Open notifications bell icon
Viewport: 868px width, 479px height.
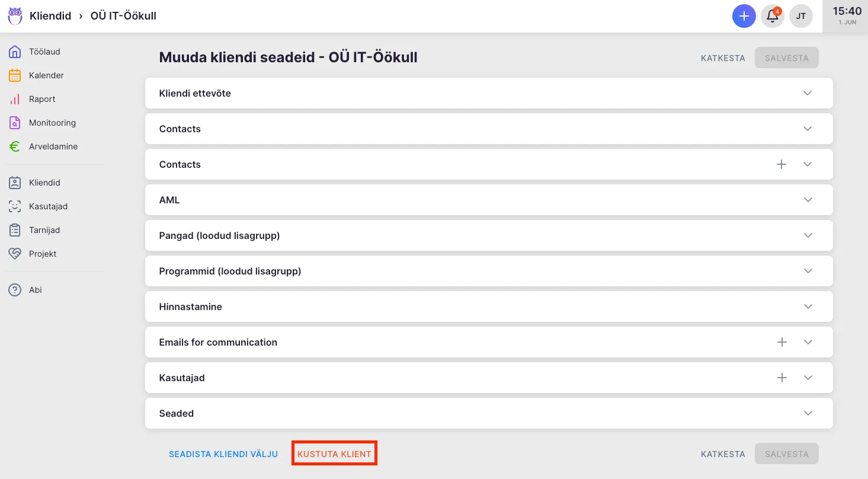click(773, 16)
